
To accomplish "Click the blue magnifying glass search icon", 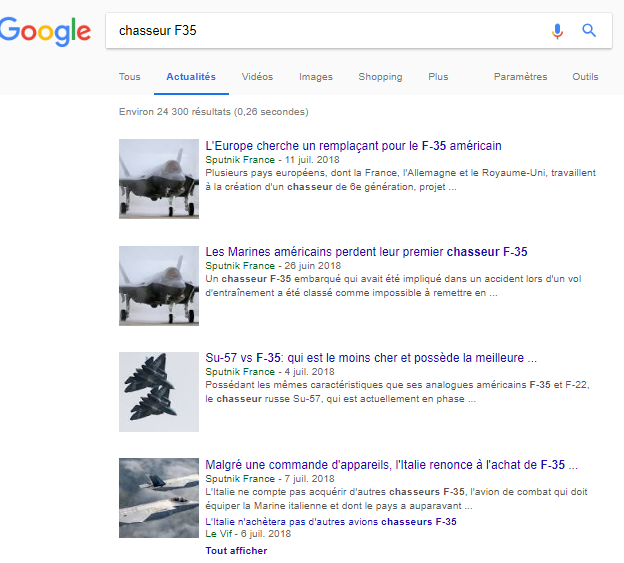I will pyautogui.click(x=589, y=31).
